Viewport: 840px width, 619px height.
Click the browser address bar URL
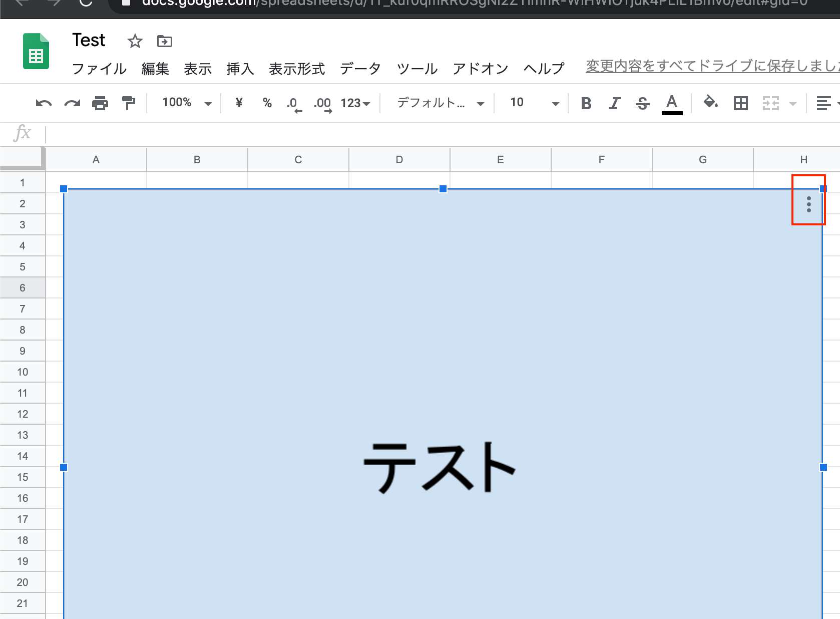click(475, 3)
